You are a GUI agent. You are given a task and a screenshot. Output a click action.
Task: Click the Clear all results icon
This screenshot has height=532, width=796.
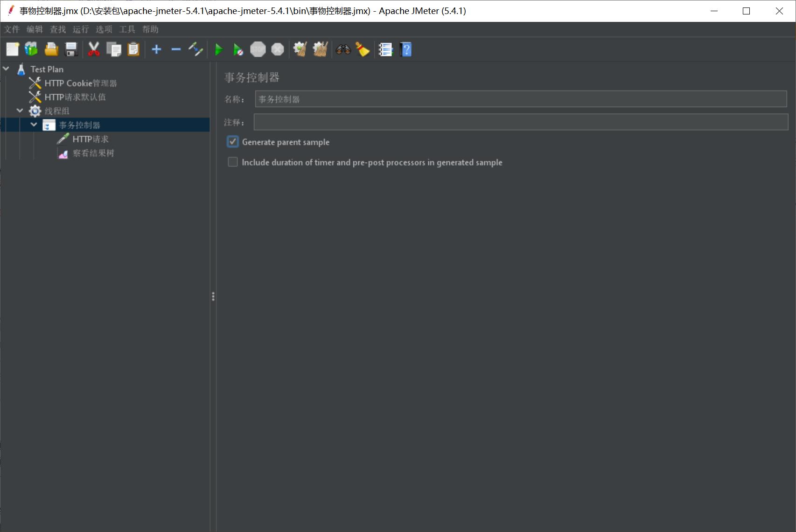(320, 49)
